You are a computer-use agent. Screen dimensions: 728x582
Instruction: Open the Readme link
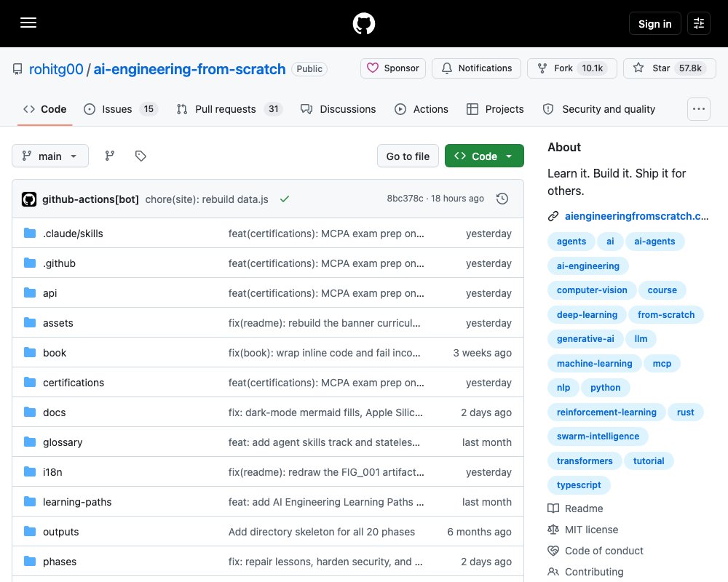point(575,509)
